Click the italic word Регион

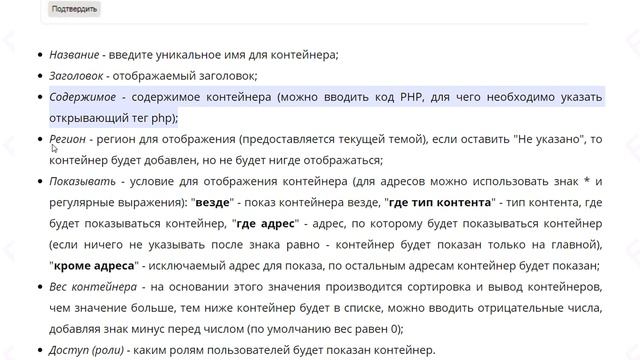tap(67, 139)
